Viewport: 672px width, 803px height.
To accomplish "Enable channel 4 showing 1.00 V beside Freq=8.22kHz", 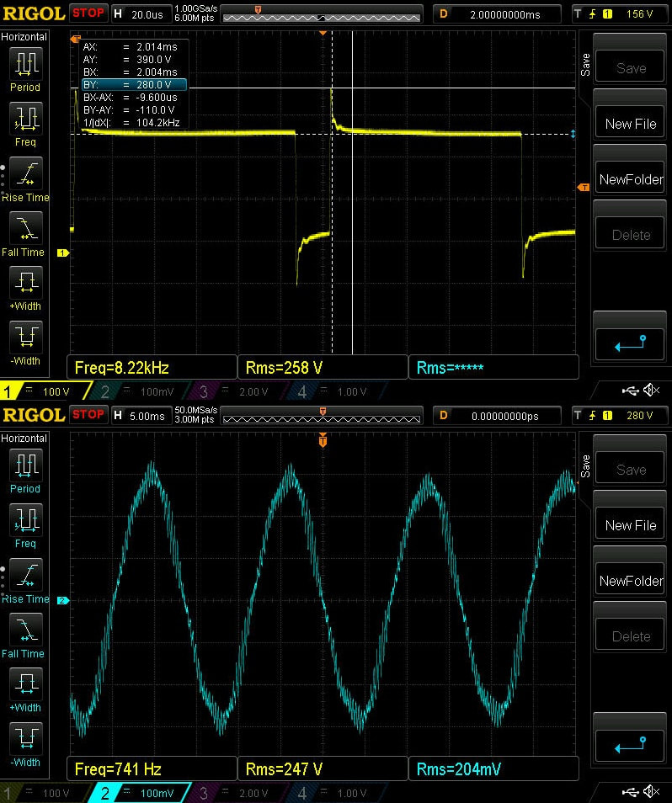I will coord(337,391).
